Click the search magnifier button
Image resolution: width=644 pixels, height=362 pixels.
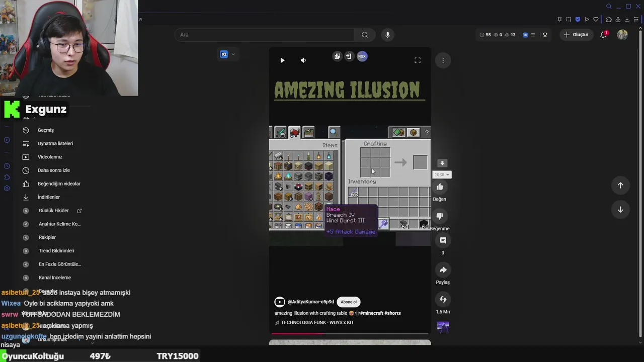click(x=365, y=35)
